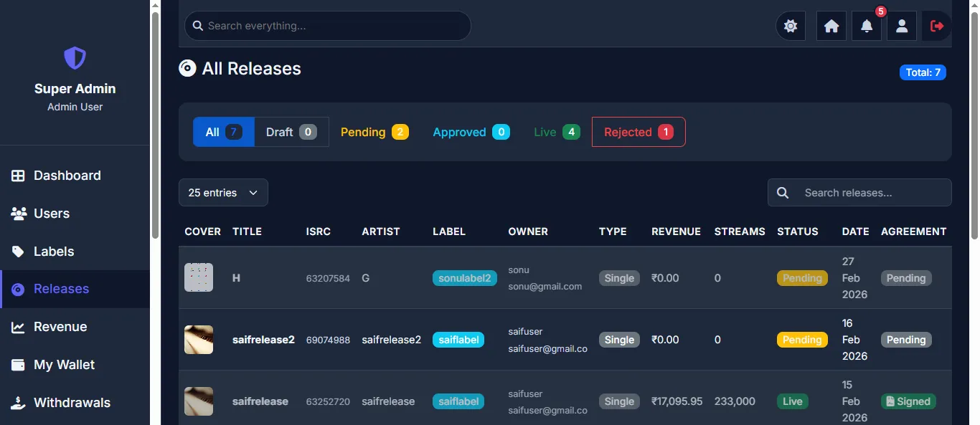Click the Dashboard grid icon in sidebar
Image resolution: width=980 pixels, height=425 pixels.
click(x=19, y=176)
